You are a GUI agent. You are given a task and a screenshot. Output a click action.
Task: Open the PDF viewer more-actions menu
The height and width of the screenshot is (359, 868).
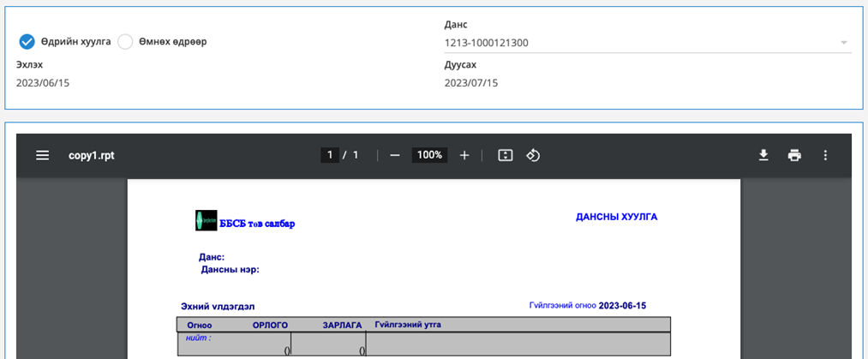(x=825, y=155)
